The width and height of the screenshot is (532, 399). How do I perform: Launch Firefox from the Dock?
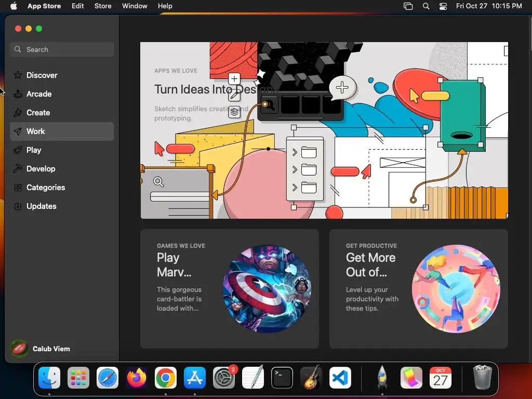coord(137,378)
